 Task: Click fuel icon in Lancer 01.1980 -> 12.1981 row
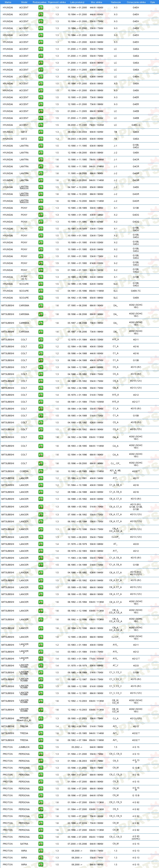[x=41, y=478]
